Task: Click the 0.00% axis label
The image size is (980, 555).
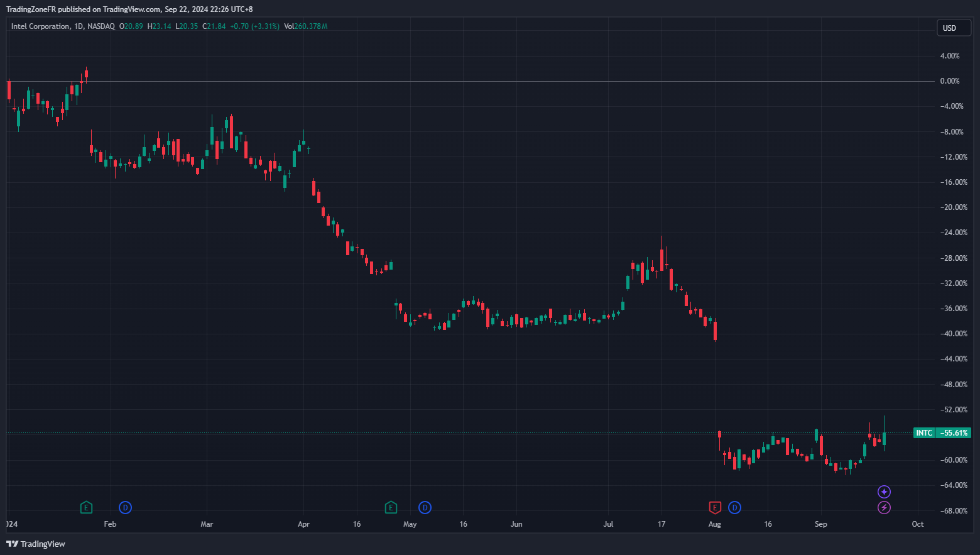Action: click(x=950, y=81)
